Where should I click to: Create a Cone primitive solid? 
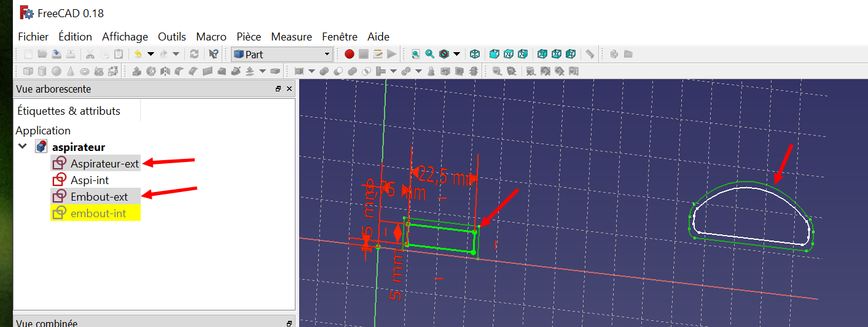coord(71,71)
